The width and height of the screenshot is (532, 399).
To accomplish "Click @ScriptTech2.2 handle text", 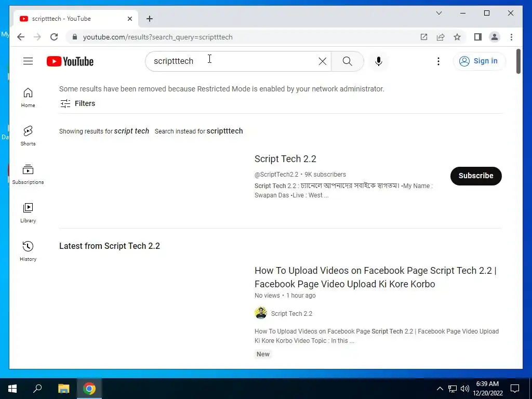I will (x=276, y=175).
